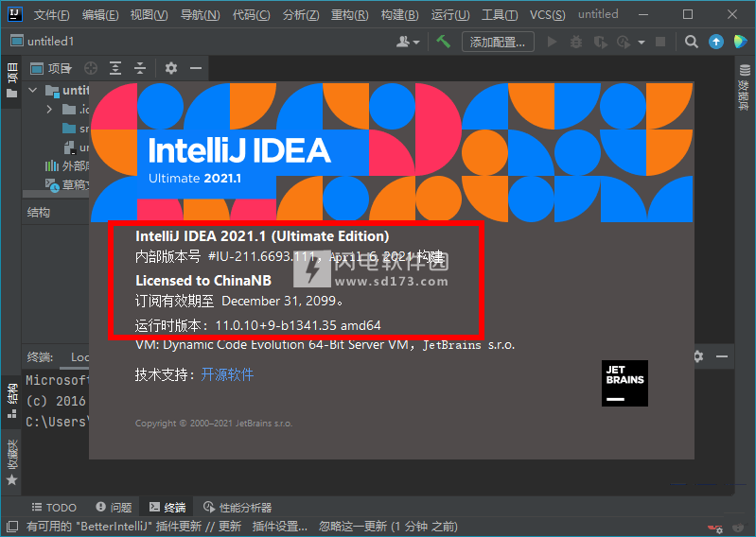The width and height of the screenshot is (756, 537).
Task: Open the 重构(R) menu
Action: coord(349,15)
